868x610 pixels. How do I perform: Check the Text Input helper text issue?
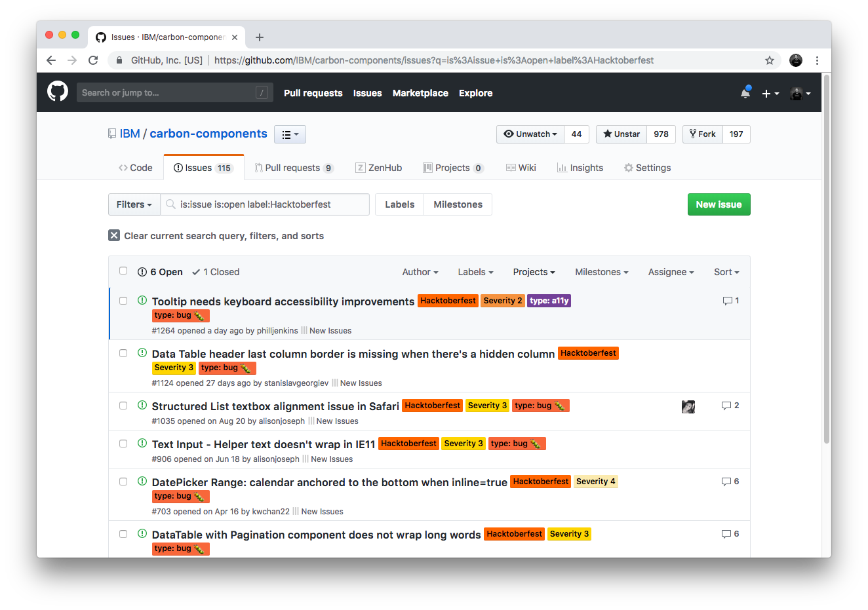click(123, 444)
